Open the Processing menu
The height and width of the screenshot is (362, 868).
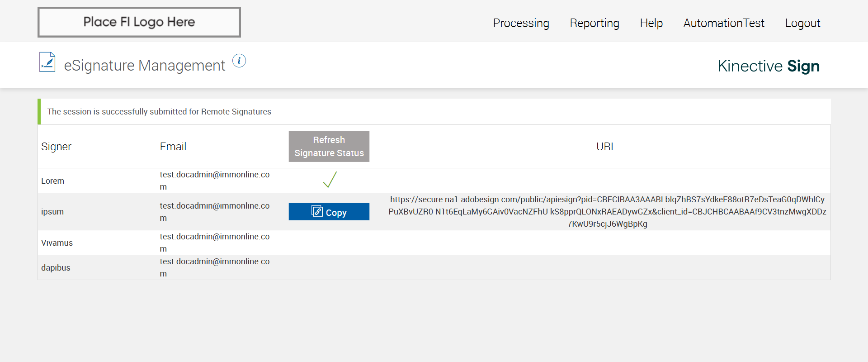521,23
